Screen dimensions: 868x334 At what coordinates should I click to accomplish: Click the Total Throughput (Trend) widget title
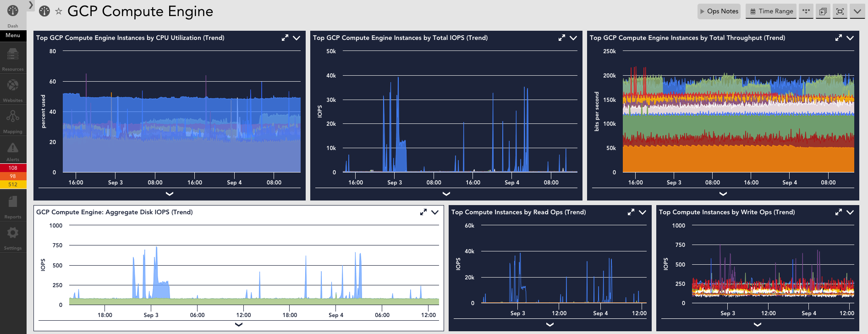[687, 38]
